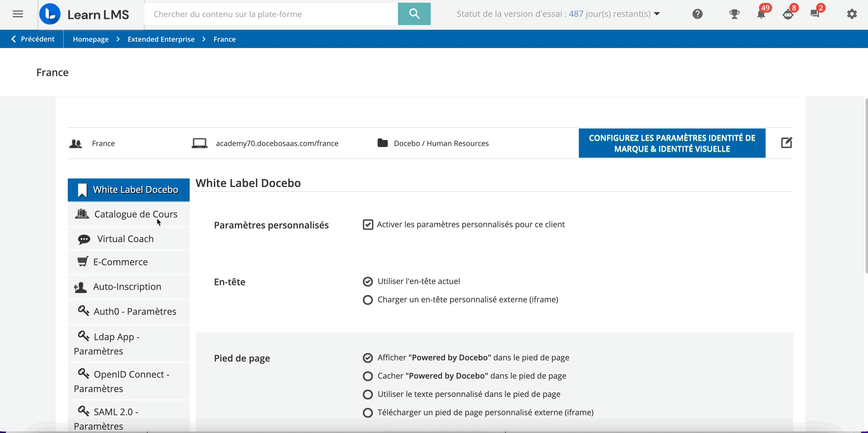Open the OpenID Connect - Paramètres tab
This screenshot has height=433, width=868.
(x=129, y=381)
